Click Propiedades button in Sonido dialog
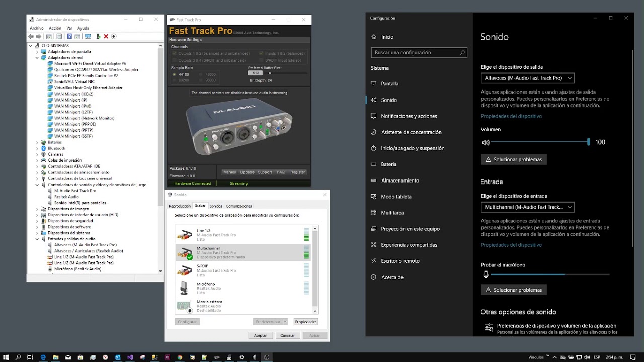The height and width of the screenshot is (362, 644). point(306,322)
